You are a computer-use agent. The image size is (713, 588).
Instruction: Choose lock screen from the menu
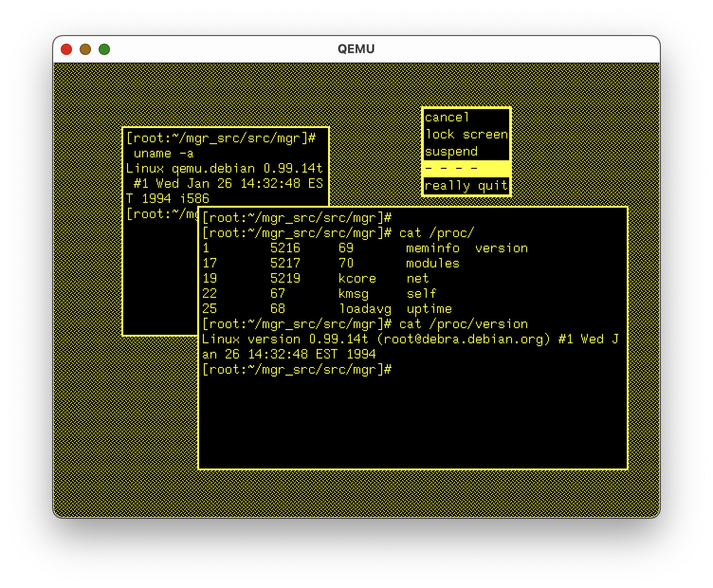tap(466, 134)
